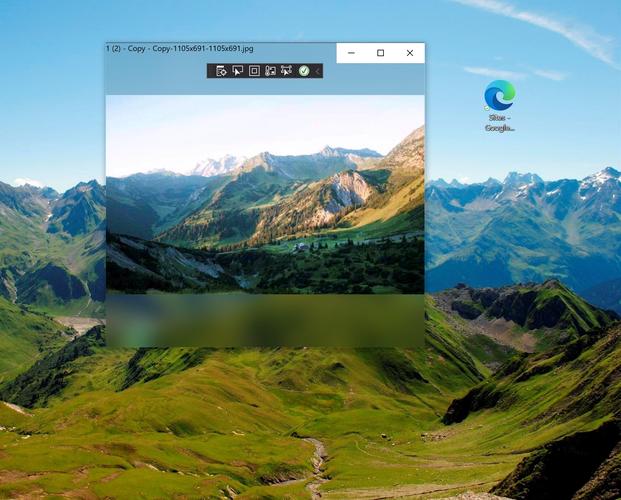
Task: Close the image viewer window
Action: (410, 53)
